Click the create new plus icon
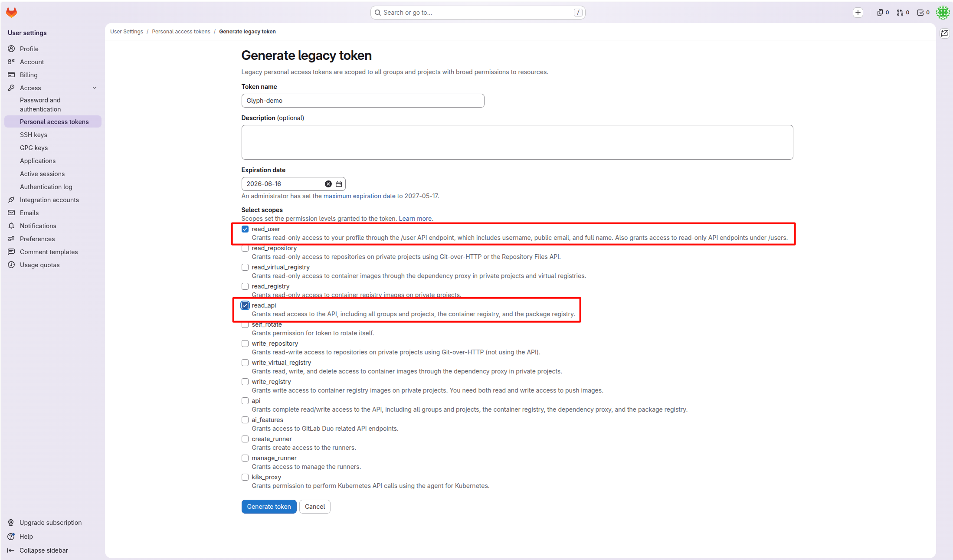The height and width of the screenshot is (560, 953). click(x=858, y=13)
